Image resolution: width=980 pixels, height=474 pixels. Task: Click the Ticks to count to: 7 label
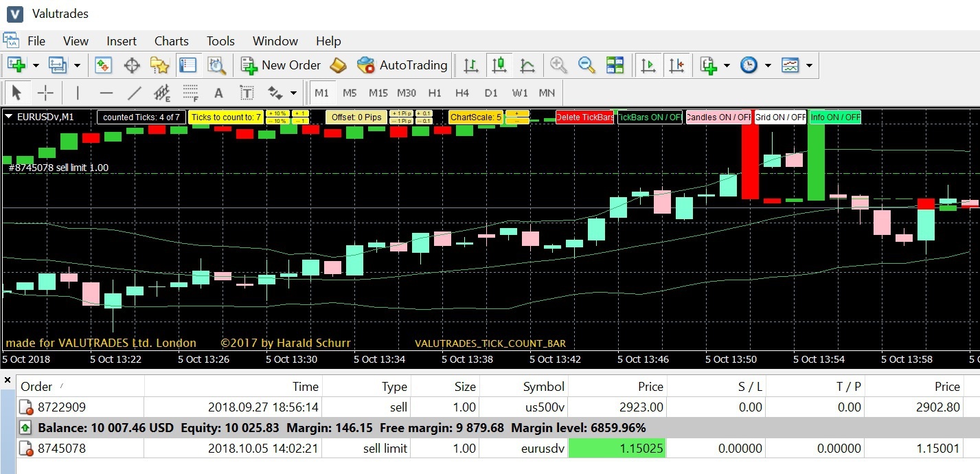click(x=226, y=117)
